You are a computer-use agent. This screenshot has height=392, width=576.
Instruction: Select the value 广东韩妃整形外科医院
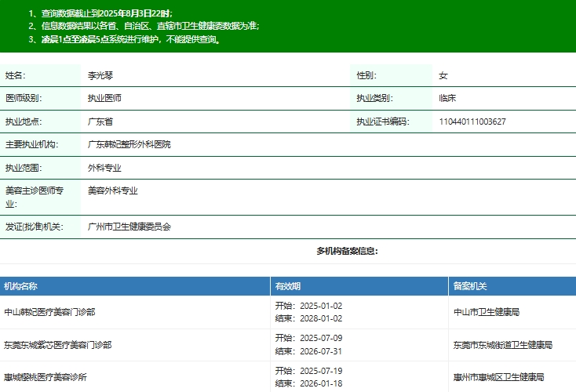tap(129, 144)
